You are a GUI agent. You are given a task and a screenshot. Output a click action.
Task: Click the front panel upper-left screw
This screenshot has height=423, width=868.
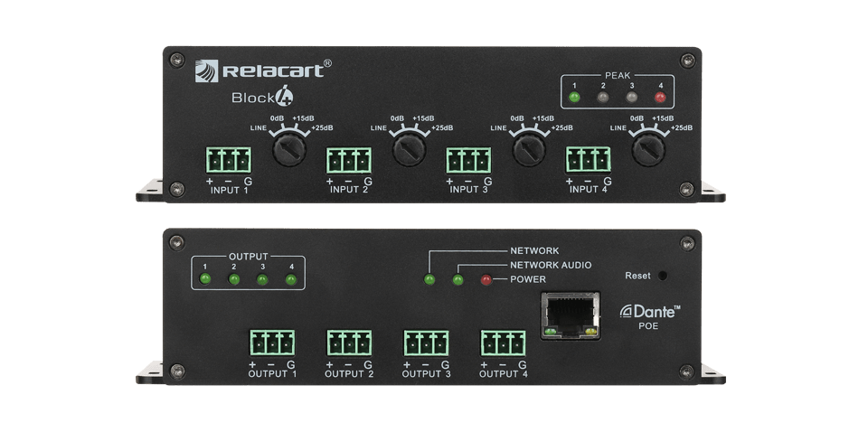coord(176,60)
